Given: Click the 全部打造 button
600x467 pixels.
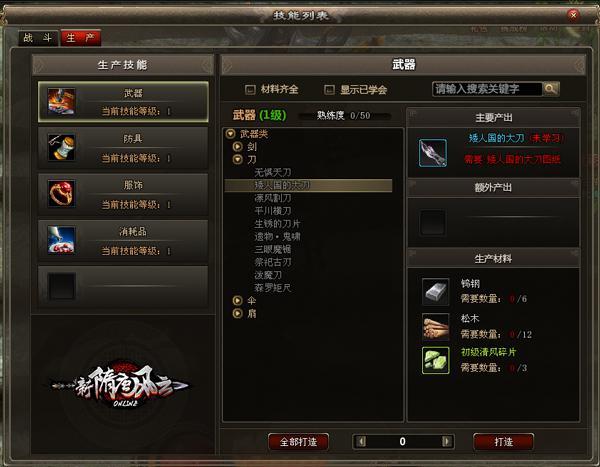Looking at the screenshot, I should click(x=298, y=442).
